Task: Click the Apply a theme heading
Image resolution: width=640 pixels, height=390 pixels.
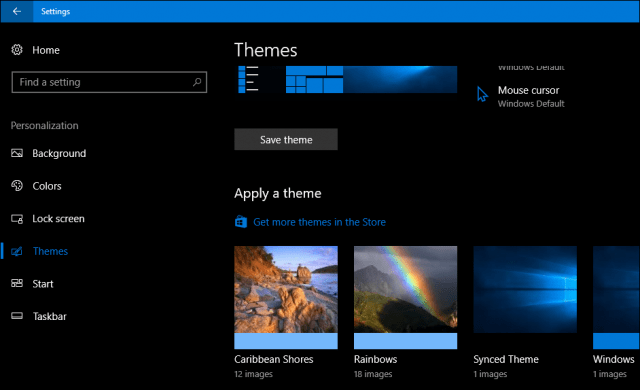Action: point(278,193)
